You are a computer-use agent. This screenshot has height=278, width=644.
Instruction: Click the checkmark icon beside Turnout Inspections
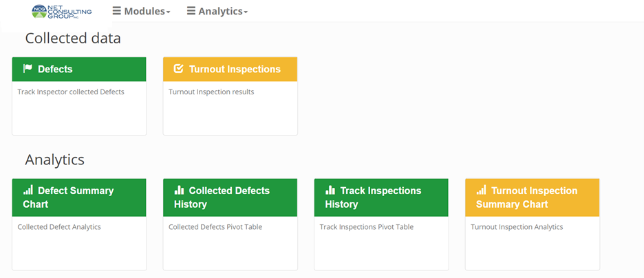click(x=178, y=69)
